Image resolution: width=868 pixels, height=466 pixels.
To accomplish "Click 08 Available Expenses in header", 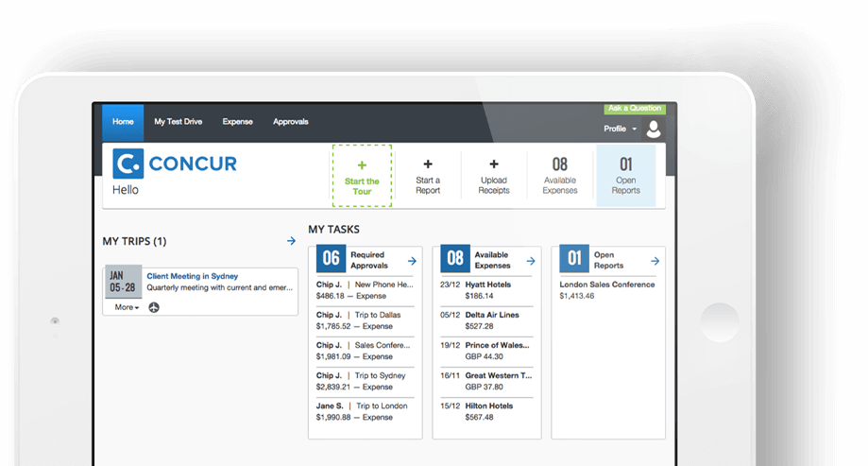I will pos(560,176).
